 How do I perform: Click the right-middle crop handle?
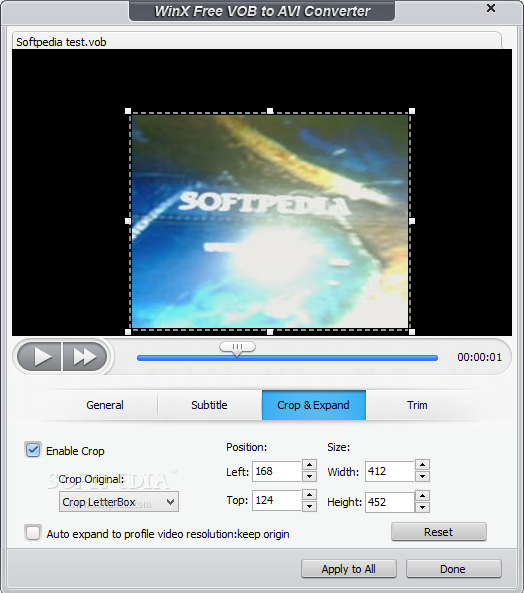[x=412, y=221]
